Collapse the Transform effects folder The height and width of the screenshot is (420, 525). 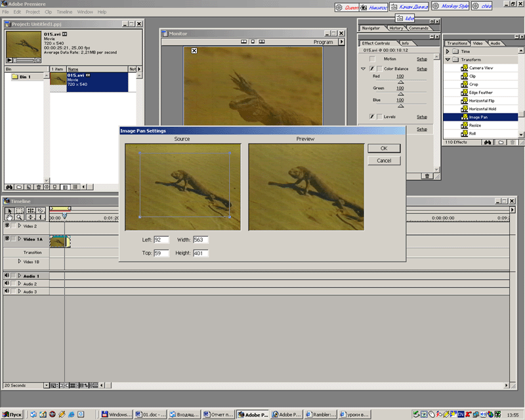[x=448, y=60]
